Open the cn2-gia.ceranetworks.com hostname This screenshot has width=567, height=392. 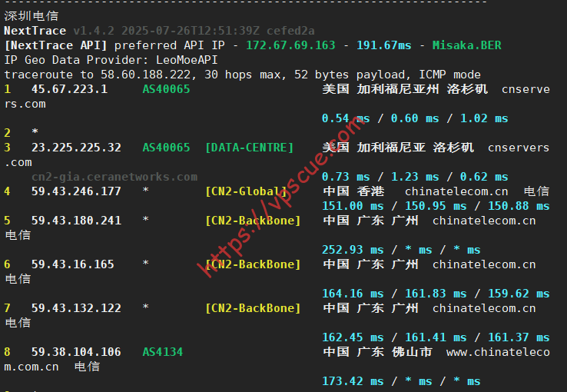[114, 177]
